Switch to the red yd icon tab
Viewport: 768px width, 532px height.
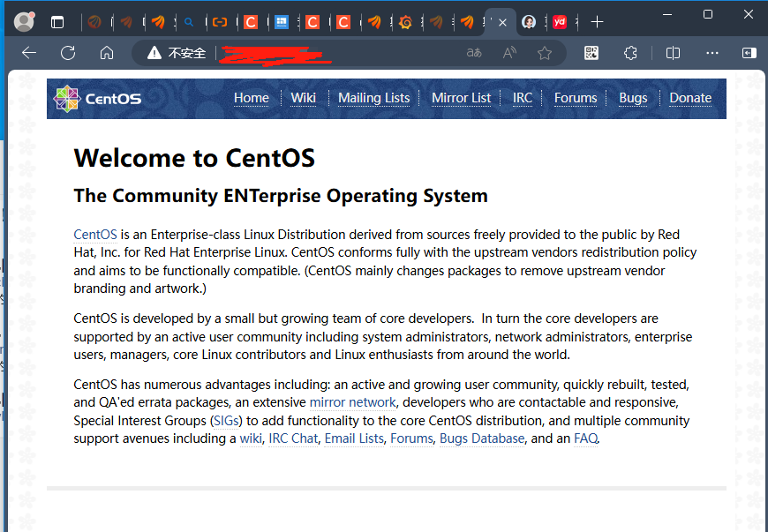[560, 22]
